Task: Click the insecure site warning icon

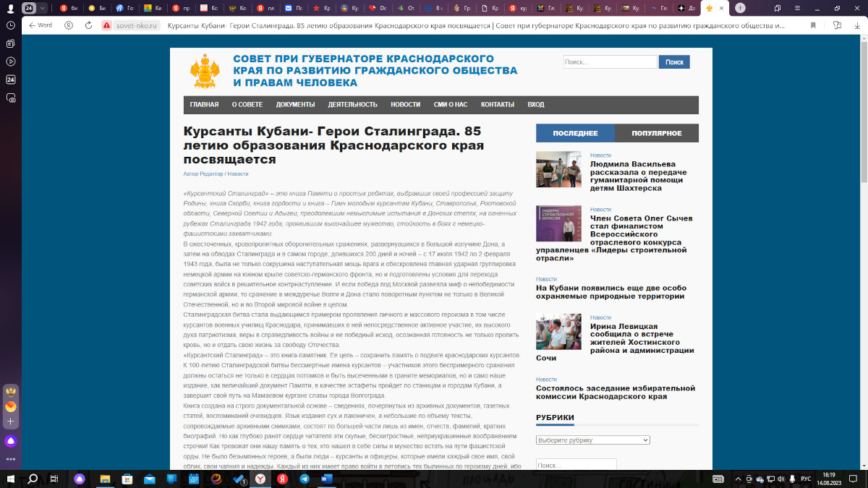Action: [106, 25]
